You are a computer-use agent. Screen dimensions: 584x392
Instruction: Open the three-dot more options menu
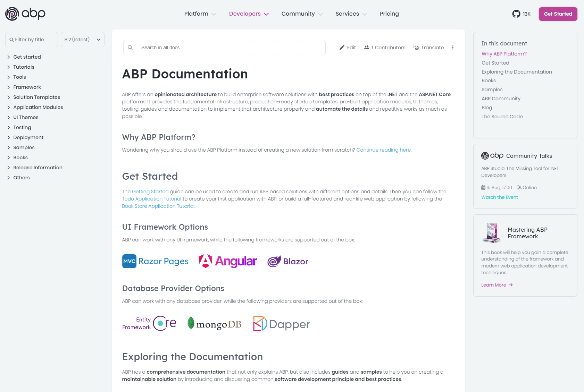pyautogui.click(x=453, y=48)
